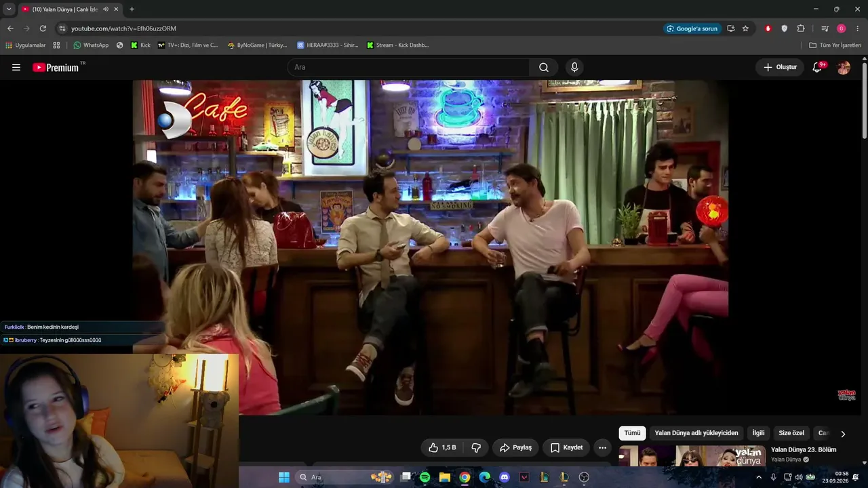Click the search magnifier button
Screen dimensions: 868x488
544,67
